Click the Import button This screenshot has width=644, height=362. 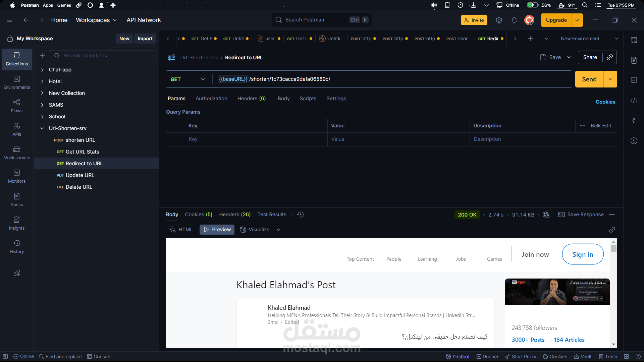coord(145,39)
